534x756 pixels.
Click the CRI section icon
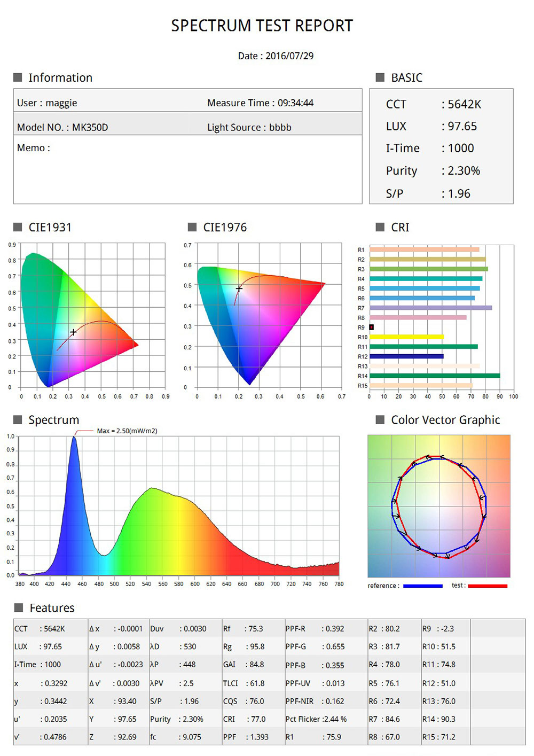pyautogui.click(x=379, y=228)
